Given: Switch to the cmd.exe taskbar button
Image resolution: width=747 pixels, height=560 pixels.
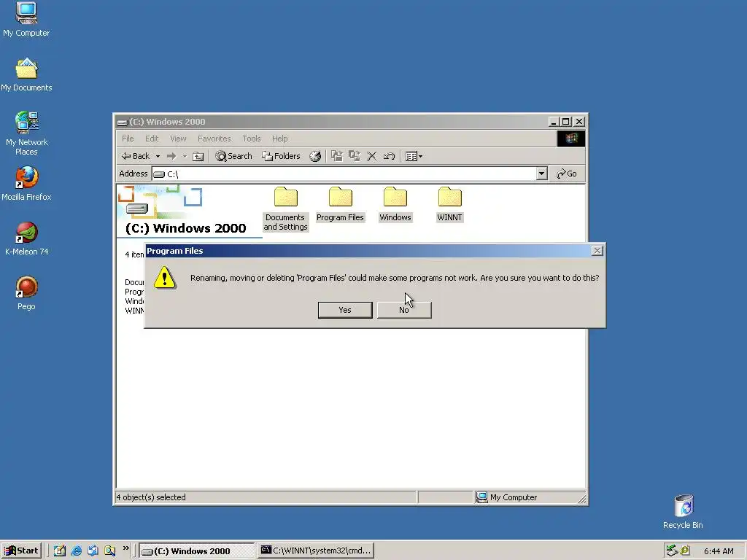Looking at the screenshot, I should tap(317, 551).
